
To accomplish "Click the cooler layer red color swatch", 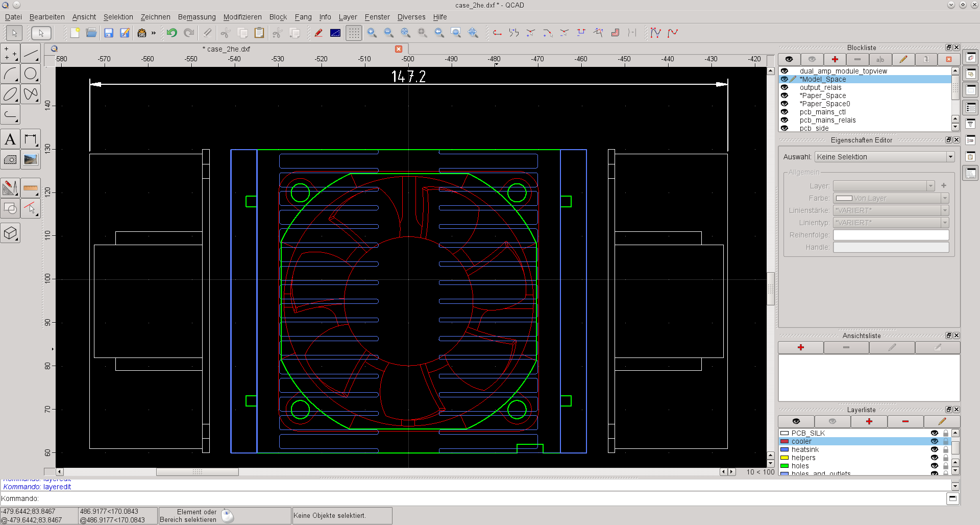I will click(x=785, y=441).
